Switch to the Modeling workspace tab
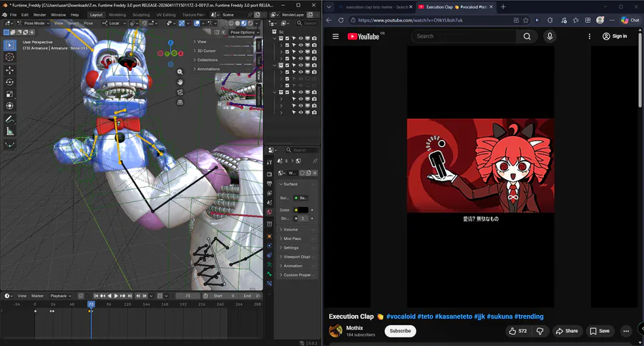This screenshot has width=644, height=346. (117, 14)
